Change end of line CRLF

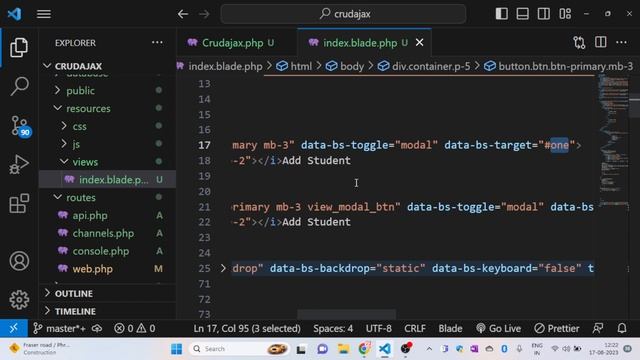click(x=415, y=328)
